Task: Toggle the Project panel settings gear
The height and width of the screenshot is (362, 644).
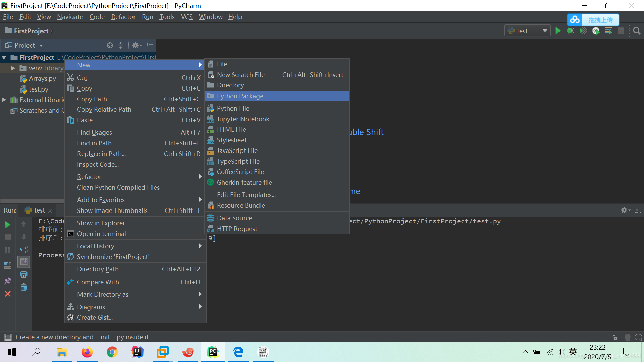Action: pos(136,45)
